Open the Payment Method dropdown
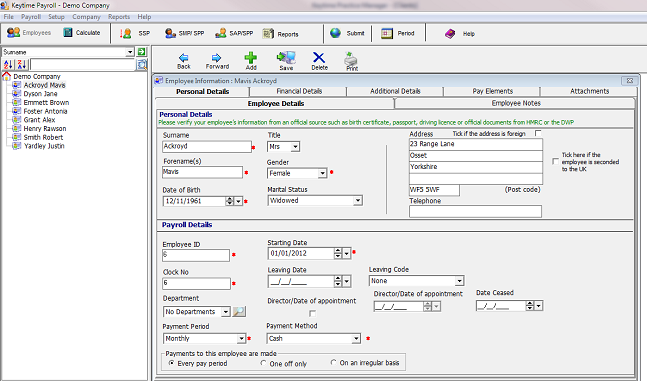 tap(356, 338)
